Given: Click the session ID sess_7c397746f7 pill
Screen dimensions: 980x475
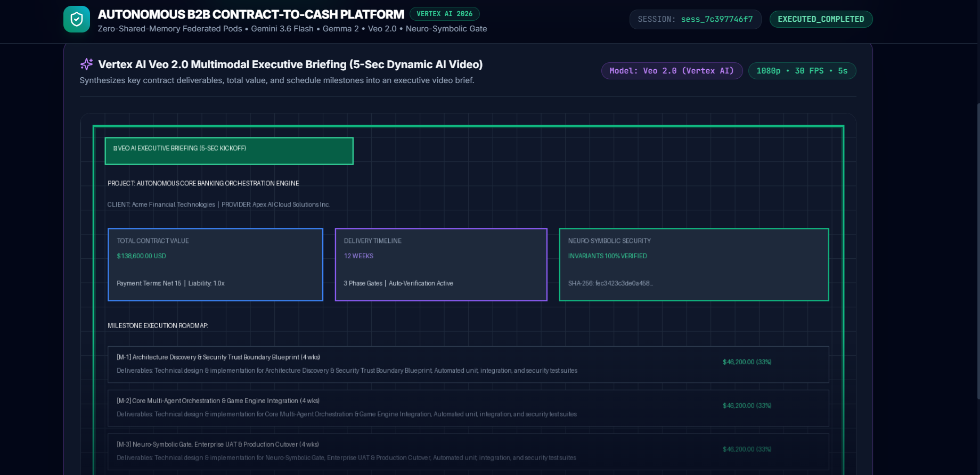Looking at the screenshot, I should [695, 19].
